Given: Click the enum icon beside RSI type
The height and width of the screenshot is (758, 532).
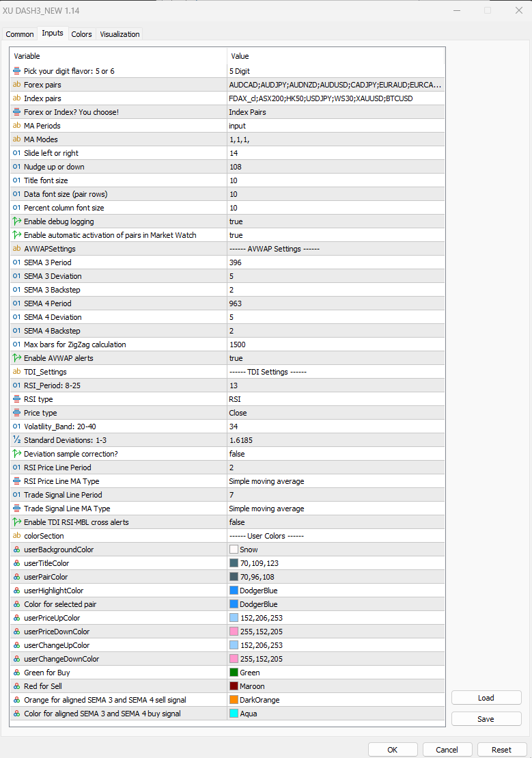Looking at the screenshot, I should 16,399.
